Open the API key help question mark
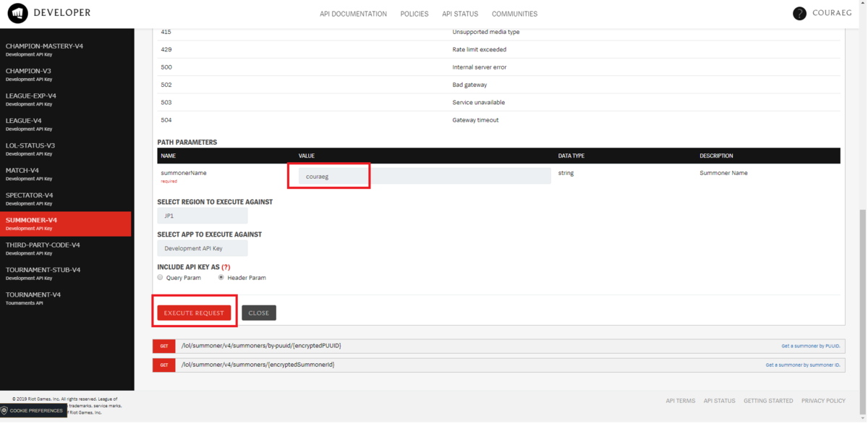The height and width of the screenshot is (424, 868). click(x=226, y=267)
